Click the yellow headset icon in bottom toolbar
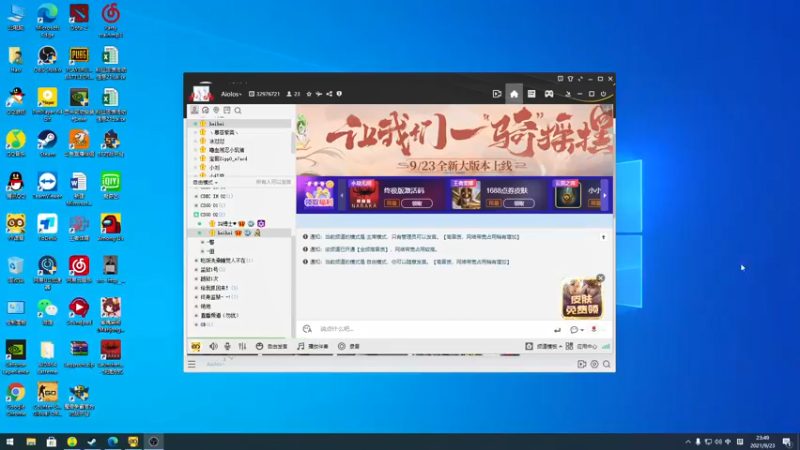The image size is (800, 450). point(196,346)
